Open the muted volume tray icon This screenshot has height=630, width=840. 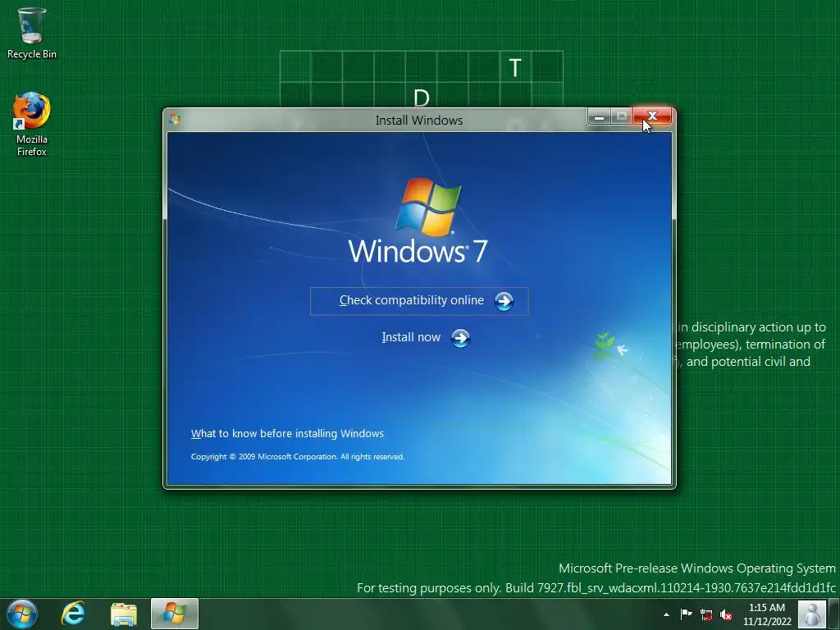(x=726, y=615)
